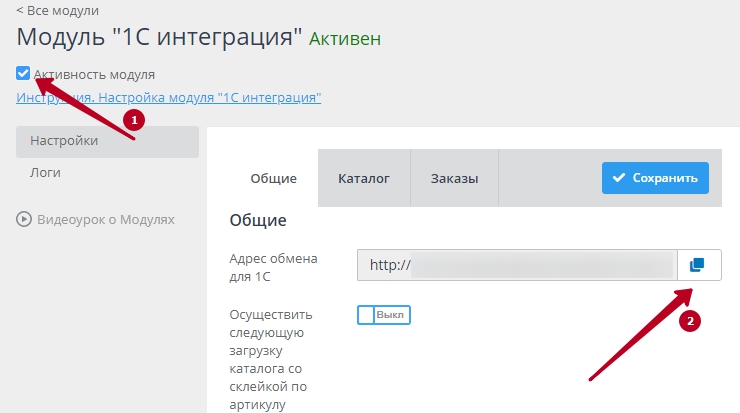Click the Активность модуля checkbox label
Viewport: 740px width, 413px height.
click(94, 74)
